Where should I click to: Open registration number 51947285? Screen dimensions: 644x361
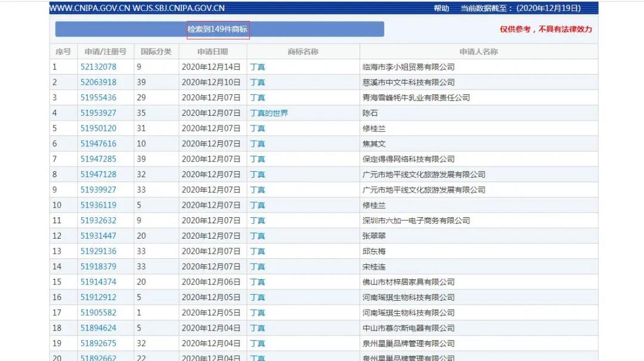98,159
